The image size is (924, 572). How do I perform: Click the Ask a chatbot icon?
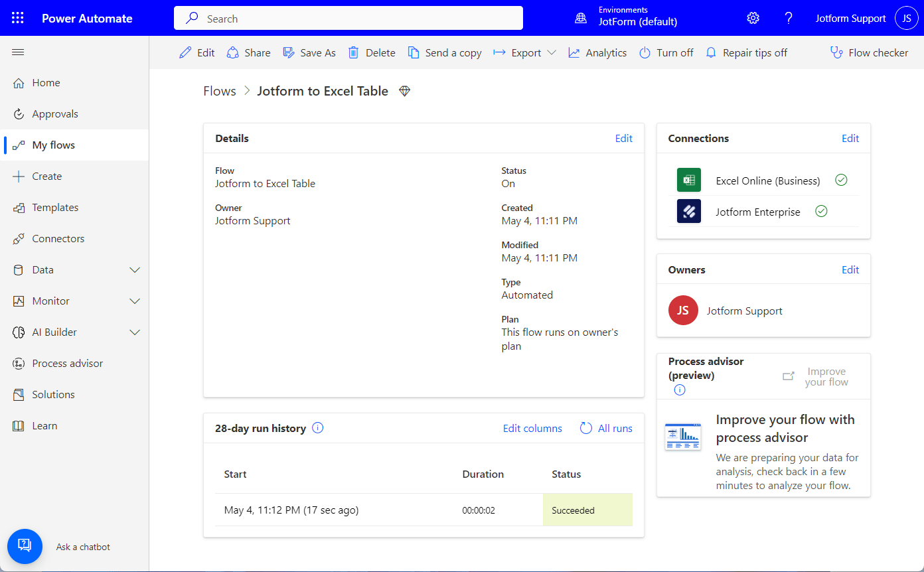click(x=25, y=546)
